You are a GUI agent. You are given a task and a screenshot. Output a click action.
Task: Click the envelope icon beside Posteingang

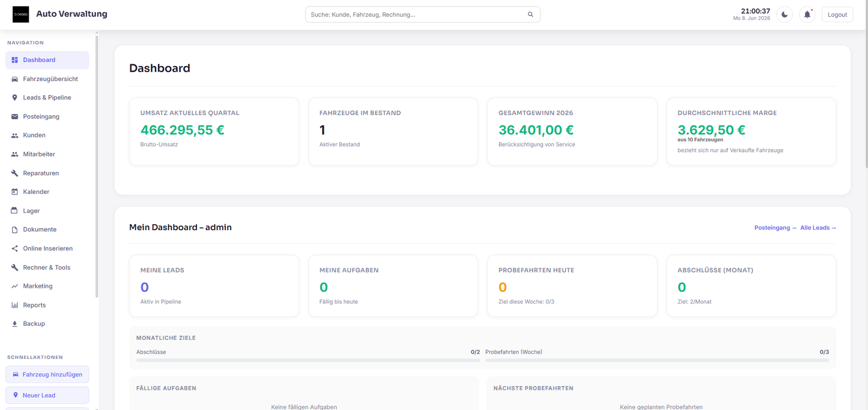[15, 117]
